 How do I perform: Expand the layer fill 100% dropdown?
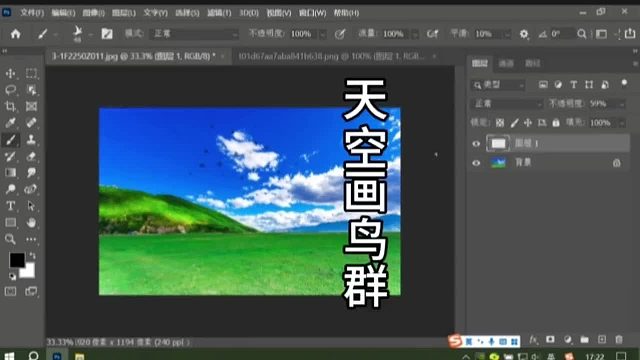click(621, 123)
